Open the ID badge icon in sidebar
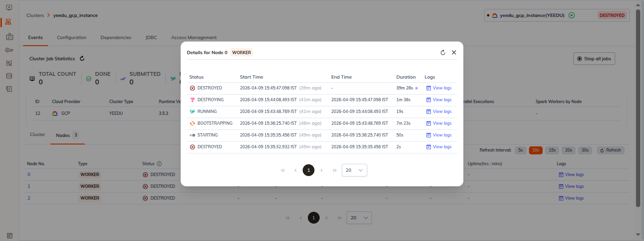The image size is (644, 241). click(9, 37)
